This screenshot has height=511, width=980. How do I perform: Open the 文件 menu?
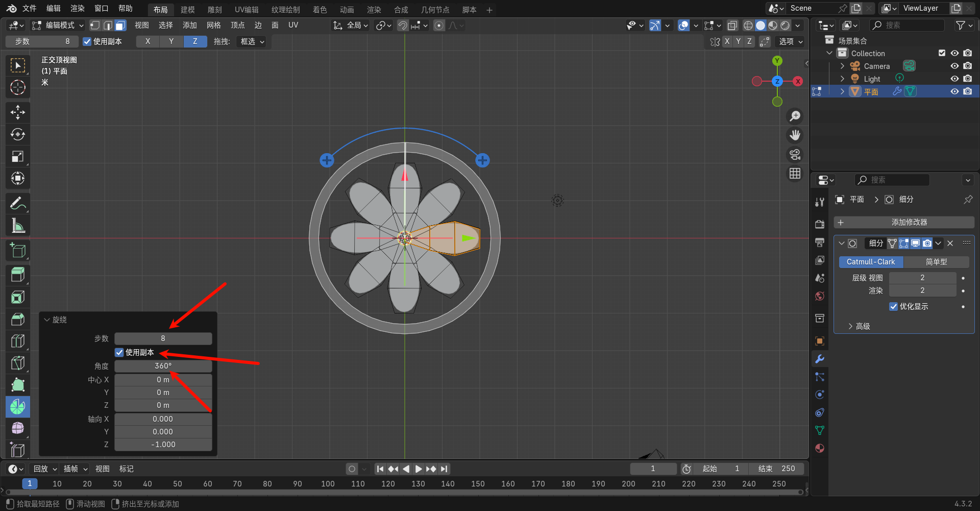[x=30, y=8]
